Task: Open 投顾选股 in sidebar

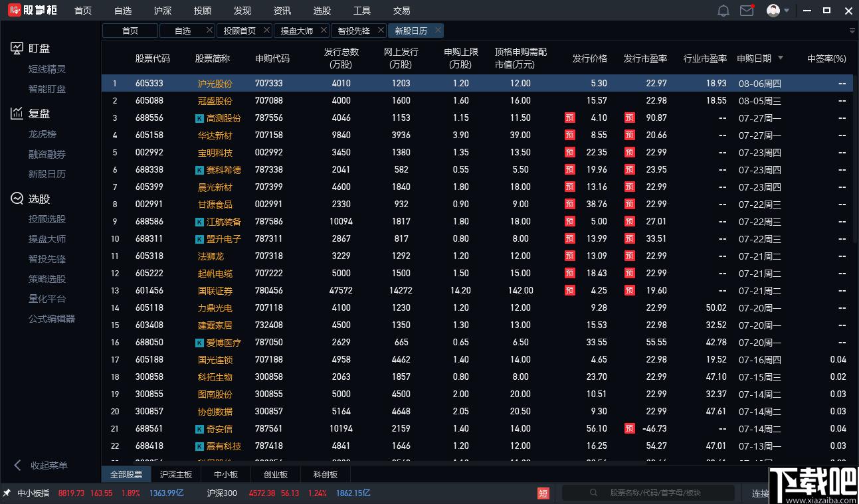Action: pos(47,219)
